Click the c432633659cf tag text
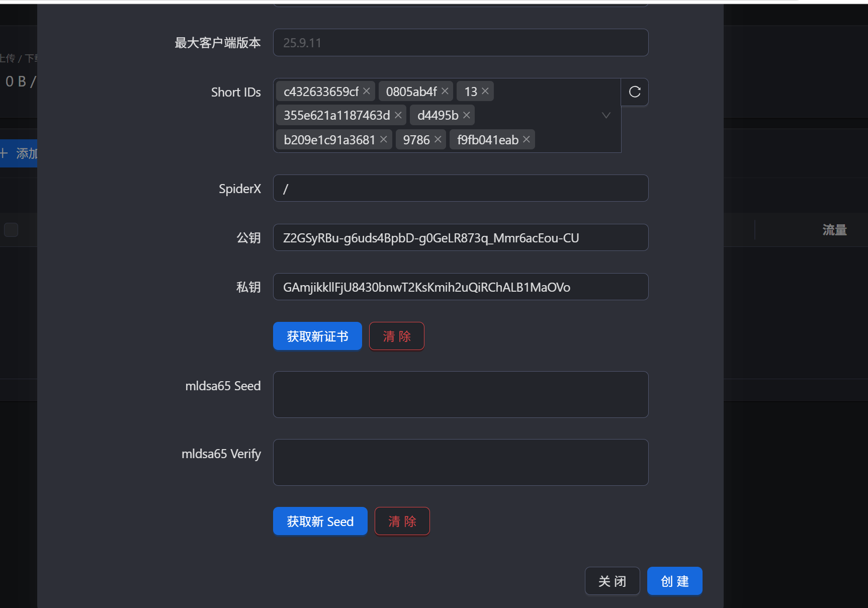Viewport: 868px width, 608px height. pos(321,92)
